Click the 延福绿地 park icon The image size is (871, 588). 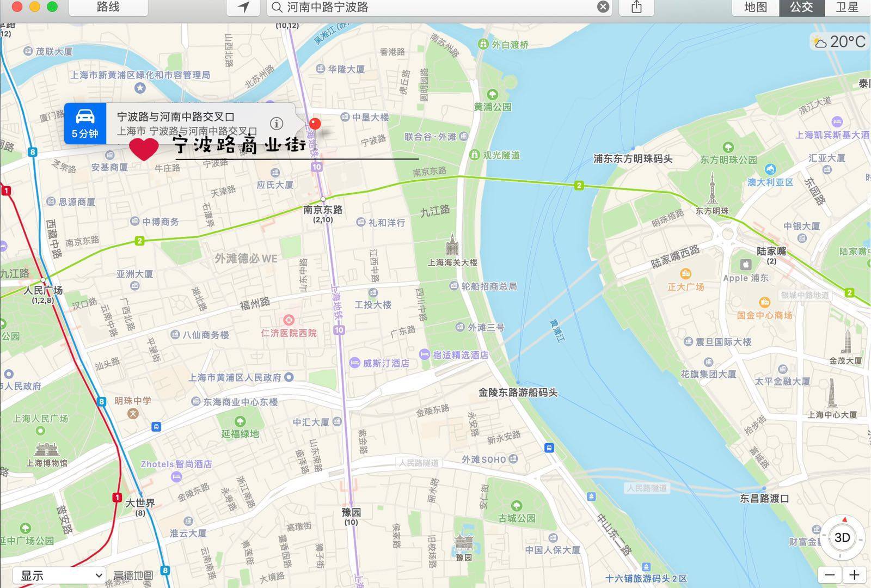pyautogui.click(x=240, y=421)
